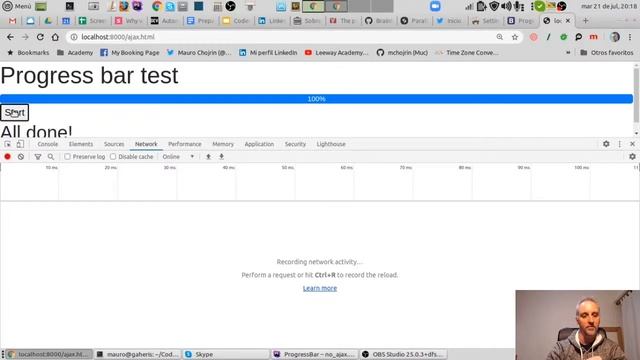This screenshot has width=640, height=360.
Task: Click the Start button on the page
Action: pyautogui.click(x=14, y=113)
